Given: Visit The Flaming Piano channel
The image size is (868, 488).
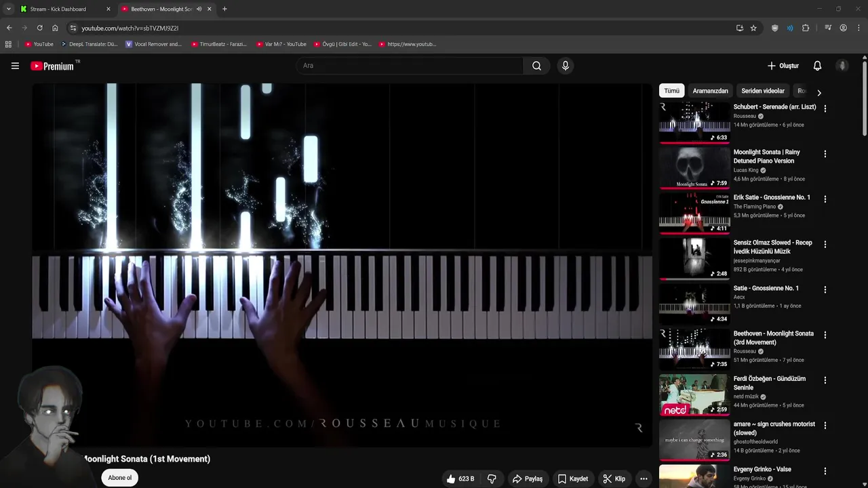Looking at the screenshot, I should tap(754, 207).
